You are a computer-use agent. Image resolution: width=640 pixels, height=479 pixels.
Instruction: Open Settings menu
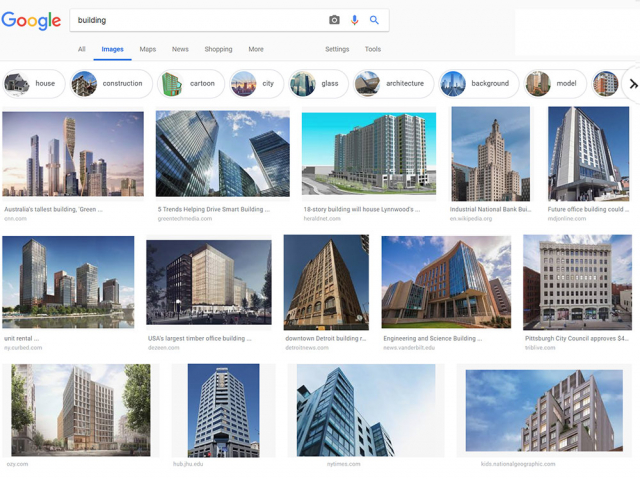click(x=337, y=49)
